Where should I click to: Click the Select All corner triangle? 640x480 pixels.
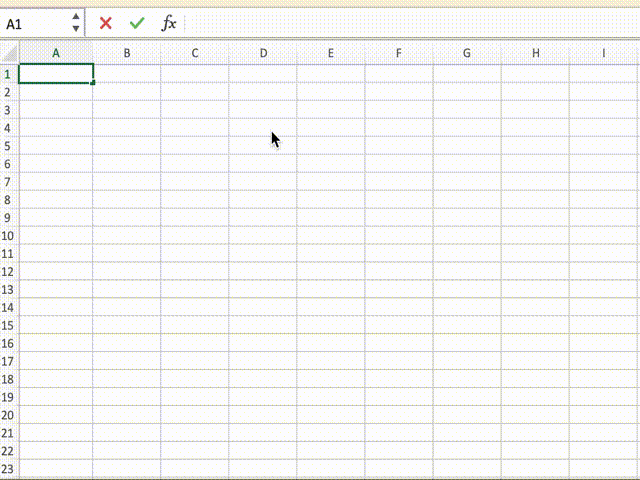[9, 53]
